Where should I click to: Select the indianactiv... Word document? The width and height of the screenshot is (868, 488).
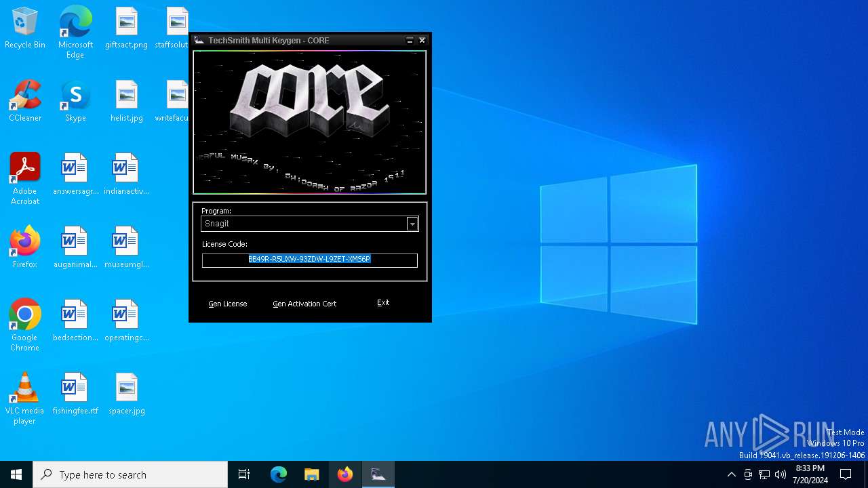126,175
